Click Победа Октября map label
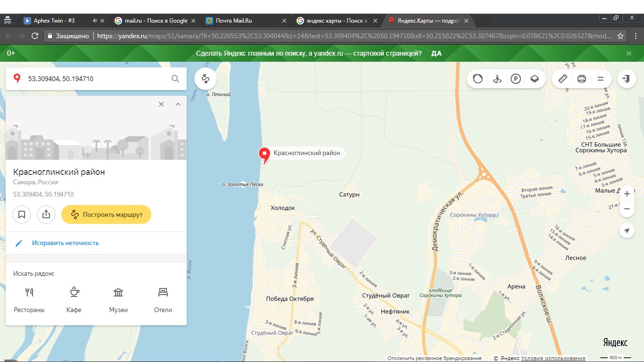 coord(289,299)
